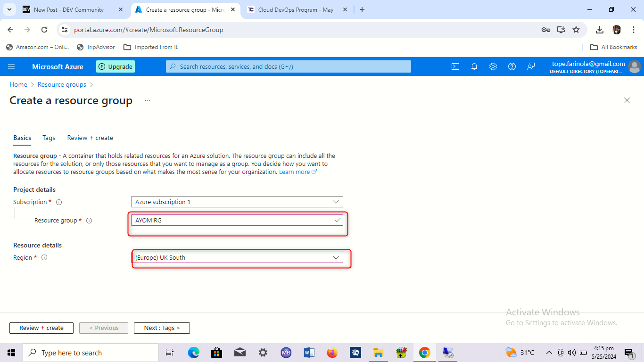Click the Next : Tags > button
Viewport: 644px width, 362px height.
pos(162,328)
